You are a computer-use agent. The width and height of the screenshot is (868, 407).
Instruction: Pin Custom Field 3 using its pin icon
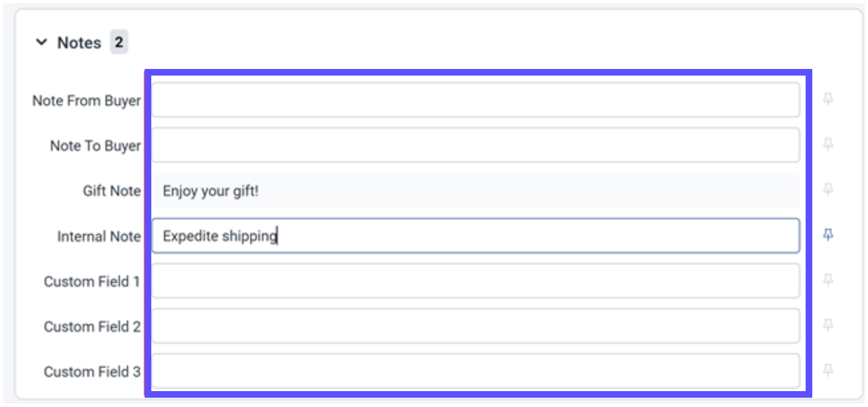pyautogui.click(x=828, y=370)
